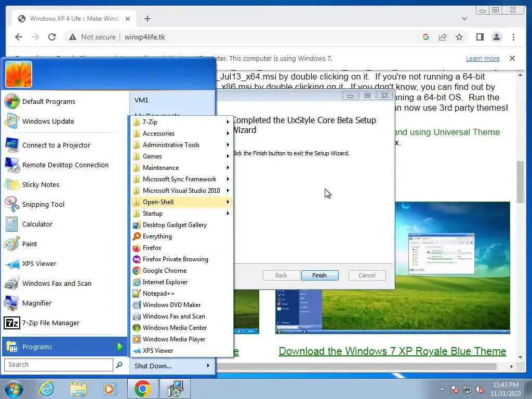Click Learn more link in Chrome infobar

point(483,58)
